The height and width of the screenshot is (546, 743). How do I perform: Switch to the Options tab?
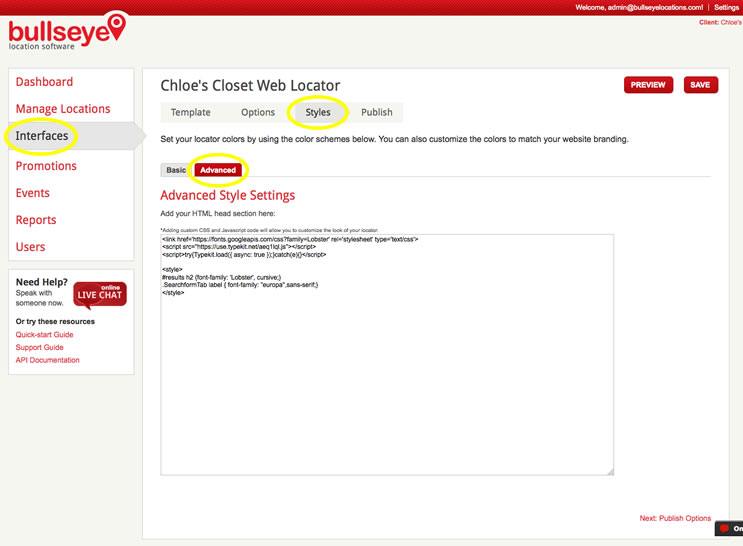(258, 112)
